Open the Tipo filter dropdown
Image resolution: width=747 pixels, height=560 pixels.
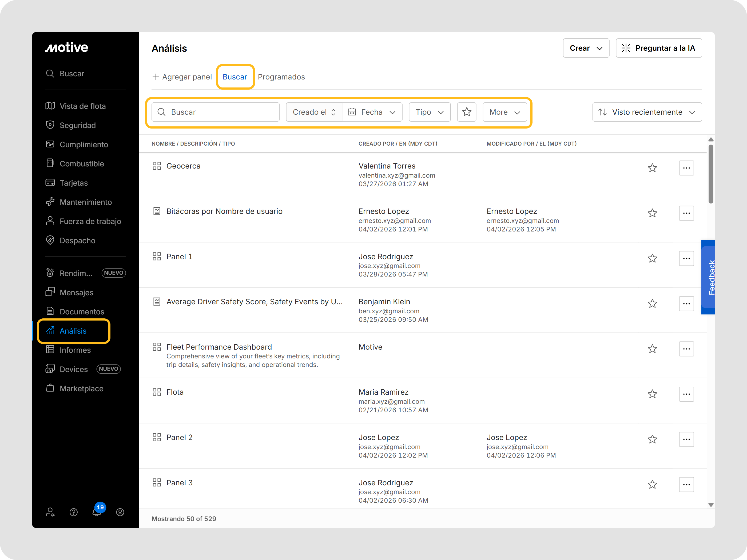click(429, 112)
